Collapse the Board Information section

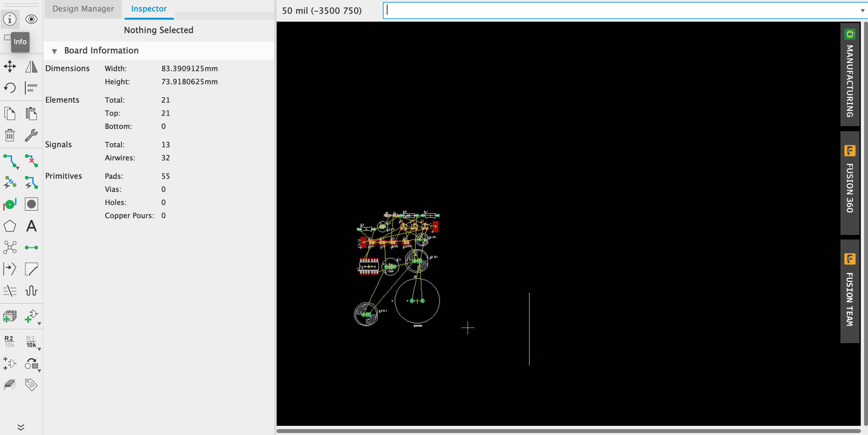pos(55,51)
